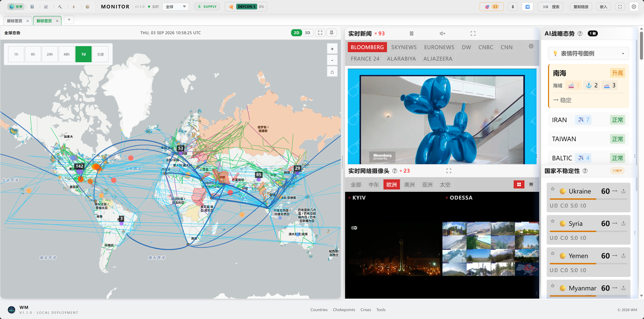Image resolution: width=644 pixels, height=319 pixels.
Task: Open the 全球 region dropdown
Action: click(175, 7)
